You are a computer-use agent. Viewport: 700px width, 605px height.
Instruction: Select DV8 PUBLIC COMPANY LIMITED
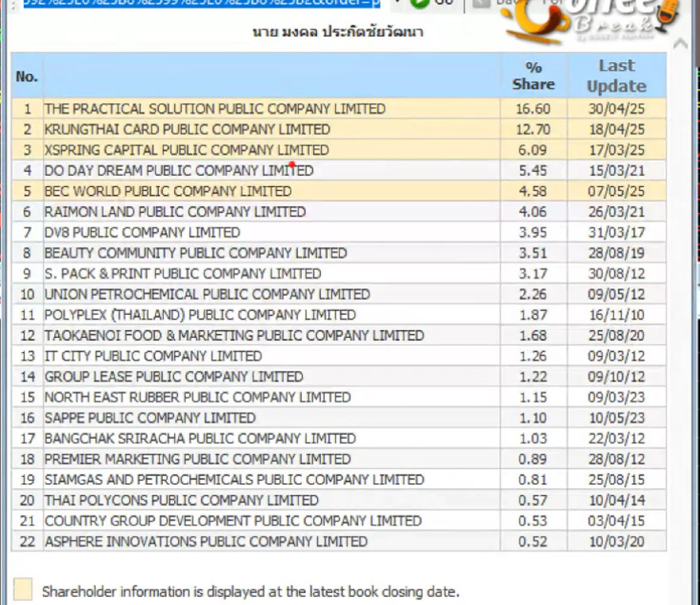(x=142, y=232)
